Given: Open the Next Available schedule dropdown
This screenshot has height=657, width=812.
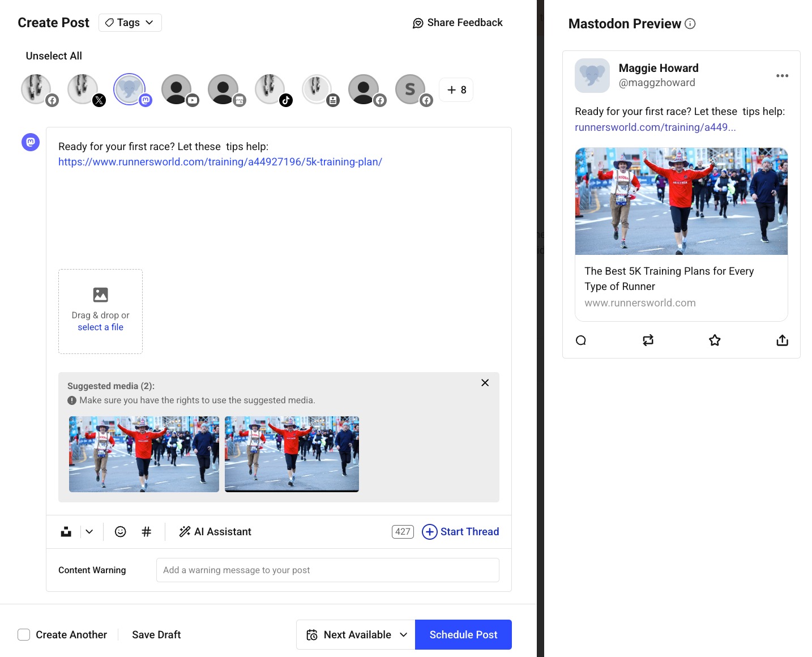Looking at the screenshot, I should click(356, 635).
